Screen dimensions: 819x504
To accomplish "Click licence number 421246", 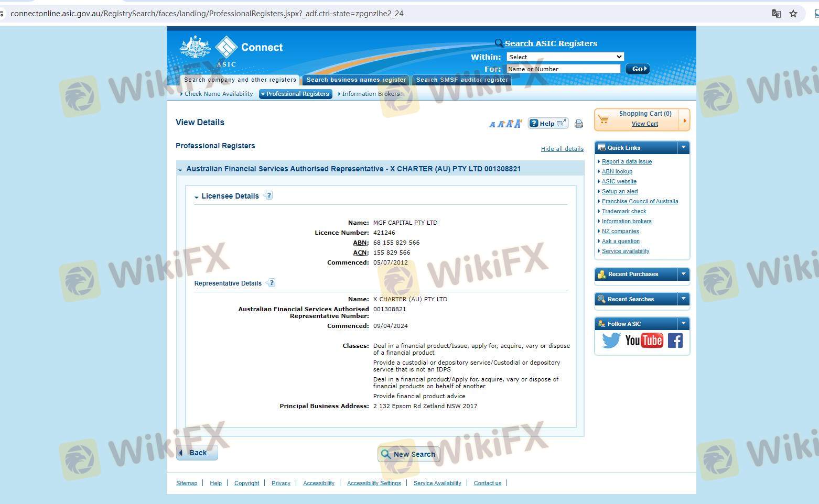I will [x=384, y=233].
